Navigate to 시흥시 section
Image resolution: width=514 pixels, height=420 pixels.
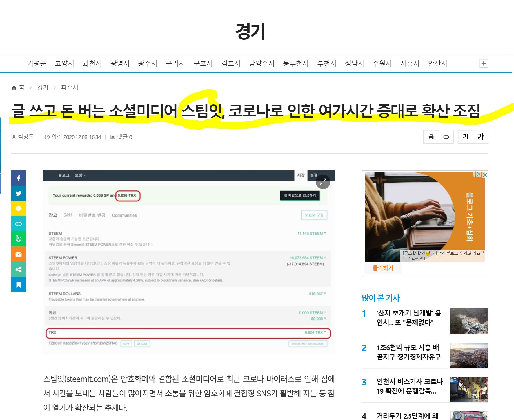pos(410,63)
